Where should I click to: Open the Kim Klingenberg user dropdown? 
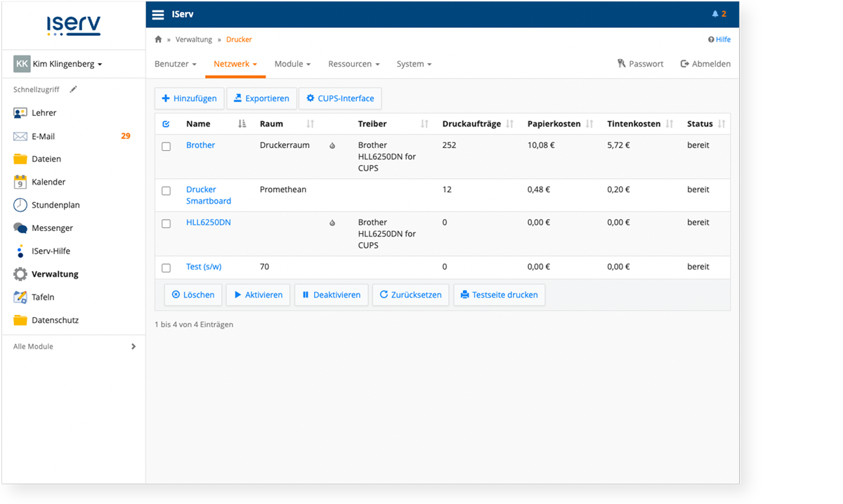(x=67, y=64)
